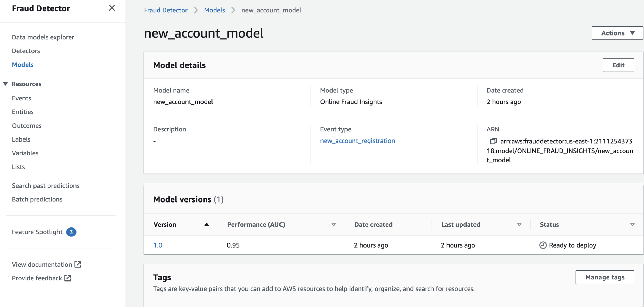Image resolution: width=644 pixels, height=307 pixels.
Task: Sort the Performance (AUC) column arrow
Action: point(334,225)
